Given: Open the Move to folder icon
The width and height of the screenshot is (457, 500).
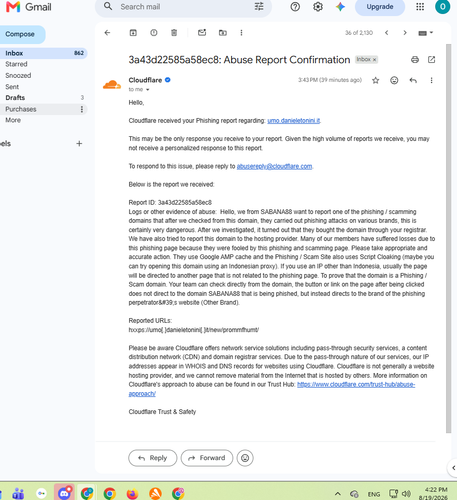Looking at the screenshot, I should (223, 33).
